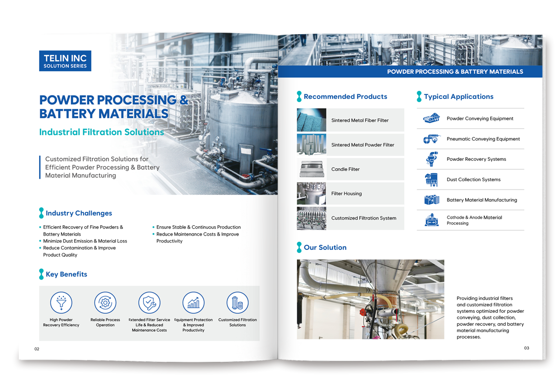This screenshot has width=559, height=392.
Task: Select the Sintered Metal Powder Filter thumbnail
Action: (x=311, y=145)
